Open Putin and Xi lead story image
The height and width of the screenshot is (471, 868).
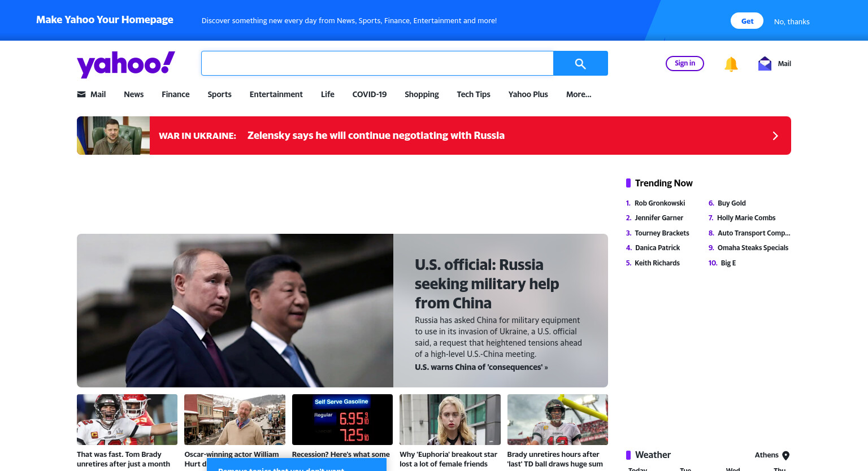235,311
